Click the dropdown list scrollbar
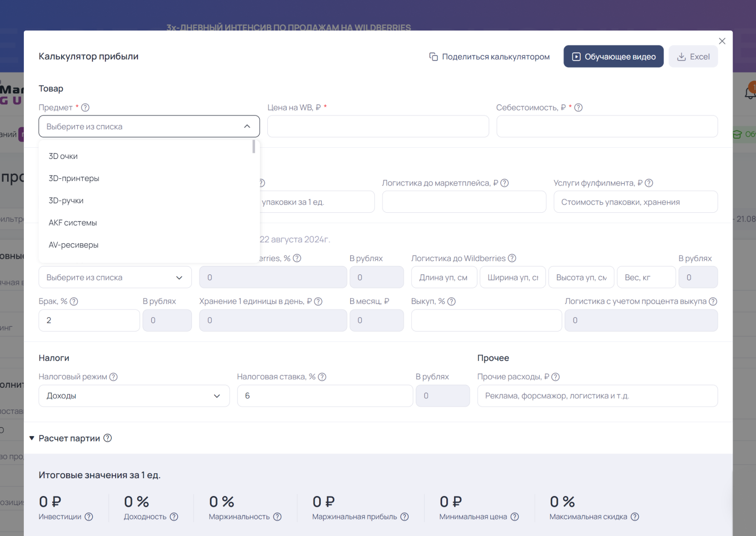The image size is (756, 536). coord(254,147)
